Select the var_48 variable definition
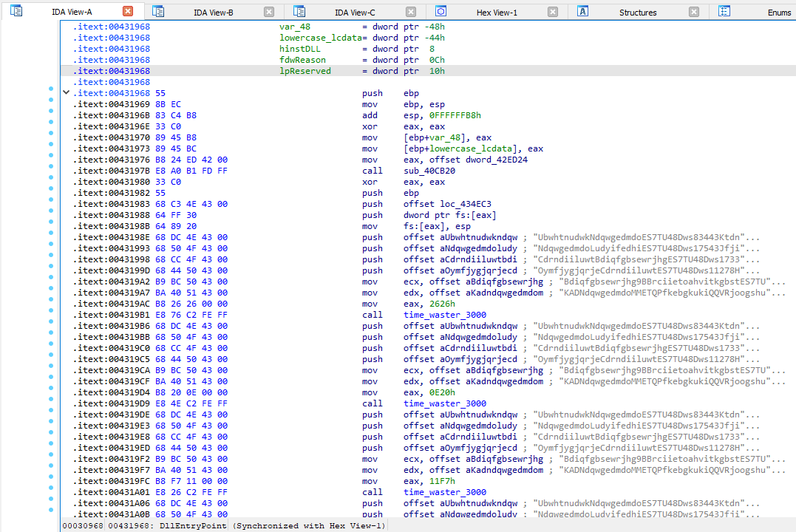Screen dimensions: 796x532 (294, 27)
